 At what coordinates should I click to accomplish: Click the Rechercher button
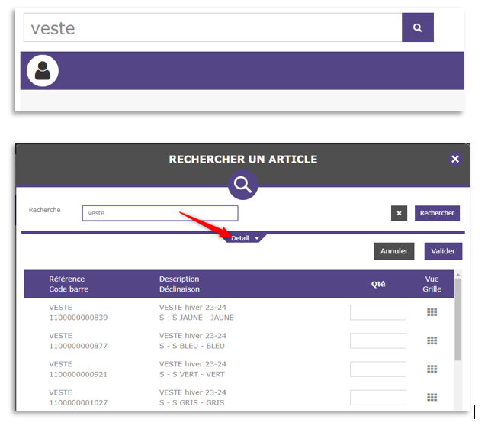(437, 213)
